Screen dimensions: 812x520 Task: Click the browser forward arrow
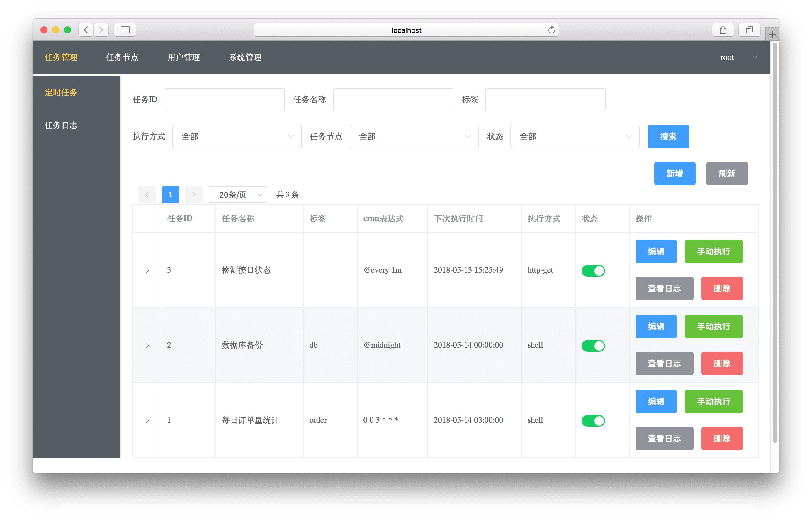coord(101,30)
